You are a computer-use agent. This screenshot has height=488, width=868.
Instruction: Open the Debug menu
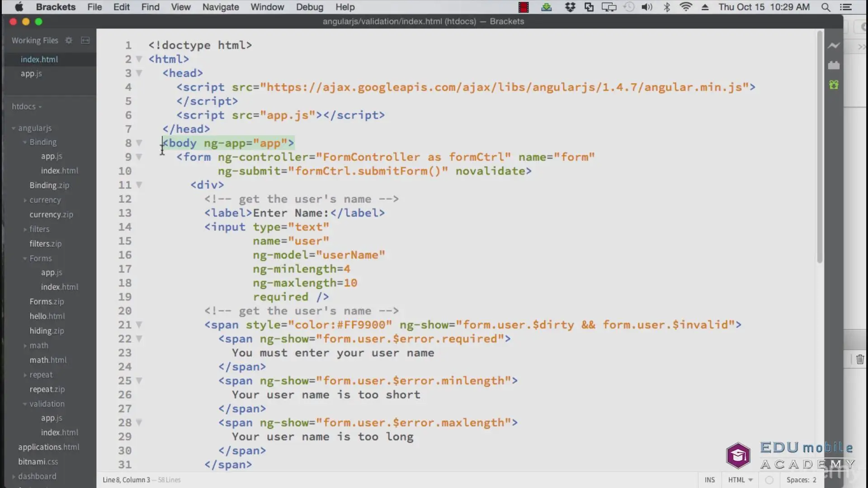309,7
